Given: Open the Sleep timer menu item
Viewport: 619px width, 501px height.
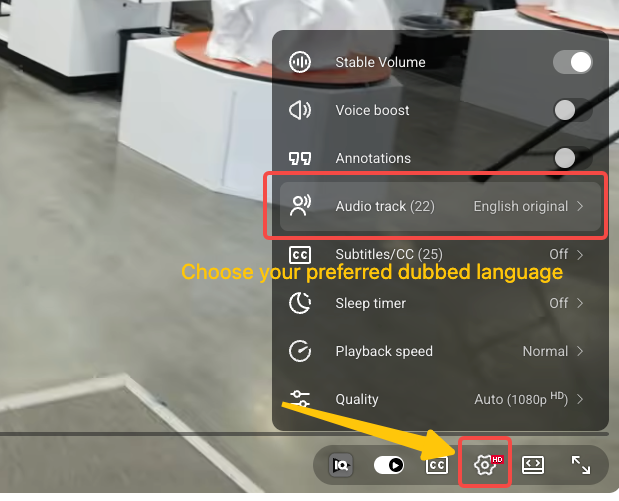Looking at the screenshot, I should (440, 303).
